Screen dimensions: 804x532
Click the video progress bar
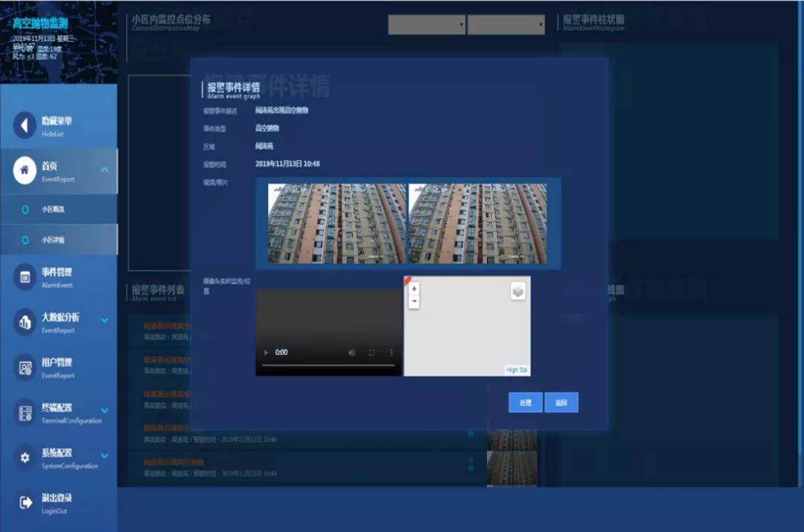coord(328,365)
